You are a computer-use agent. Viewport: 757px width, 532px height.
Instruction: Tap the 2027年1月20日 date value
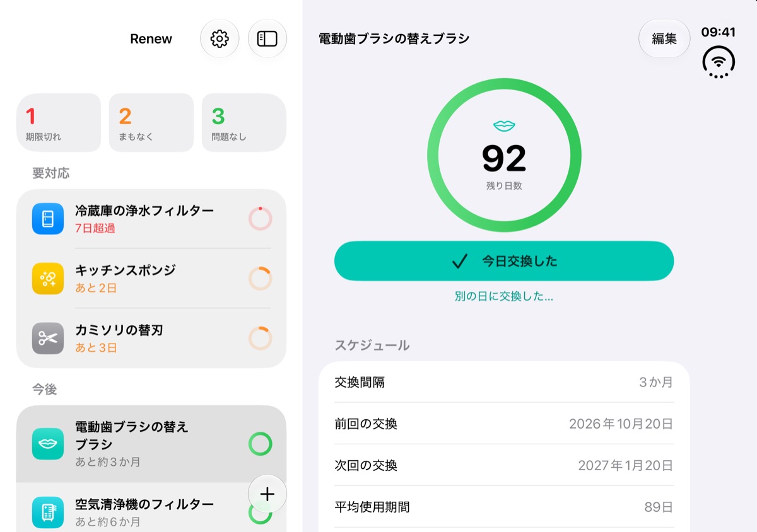tap(625, 465)
